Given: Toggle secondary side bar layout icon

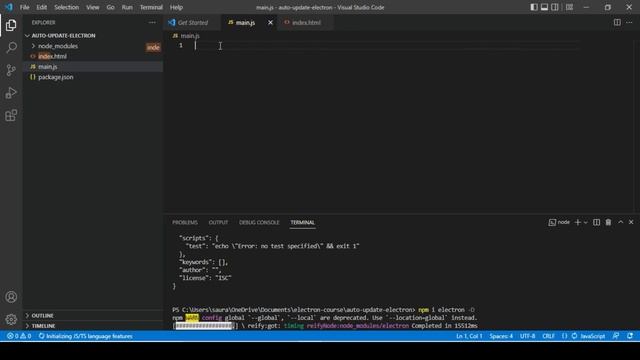Looking at the screenshot, I should [555, 7].
